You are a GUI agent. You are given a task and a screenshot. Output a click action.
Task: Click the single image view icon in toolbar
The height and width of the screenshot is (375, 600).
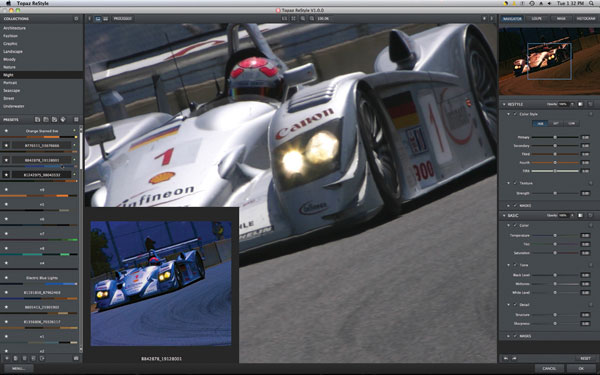click(x=98, y=18)
